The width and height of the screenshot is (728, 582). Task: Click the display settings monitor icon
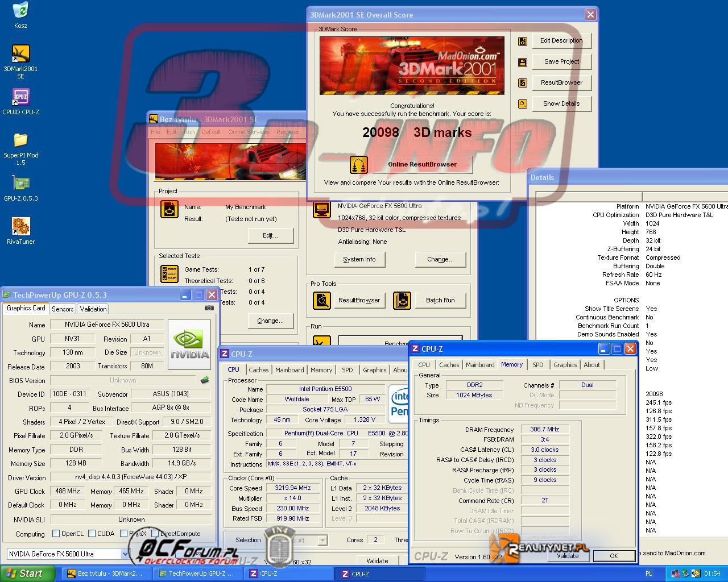coord(322,209)
